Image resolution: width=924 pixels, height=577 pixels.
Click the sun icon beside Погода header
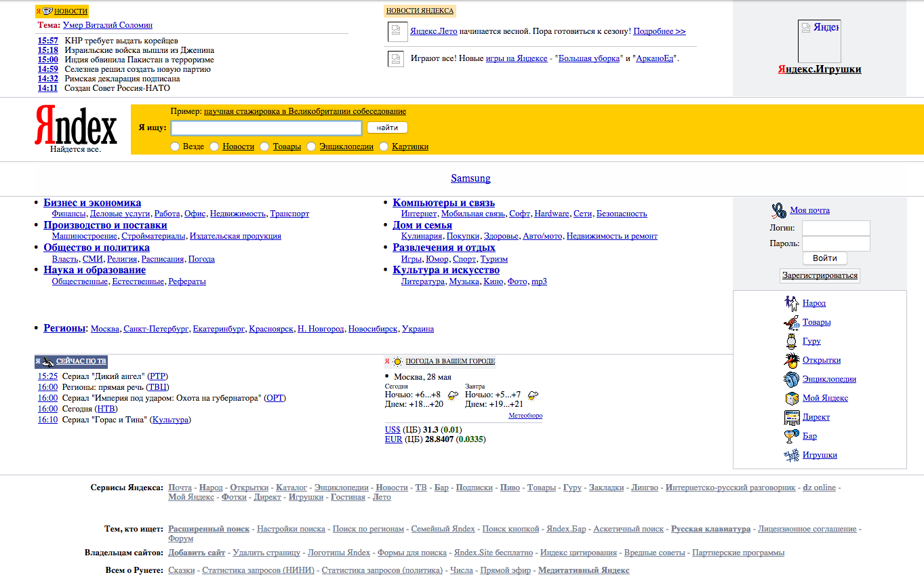click(x=397, y=361)
